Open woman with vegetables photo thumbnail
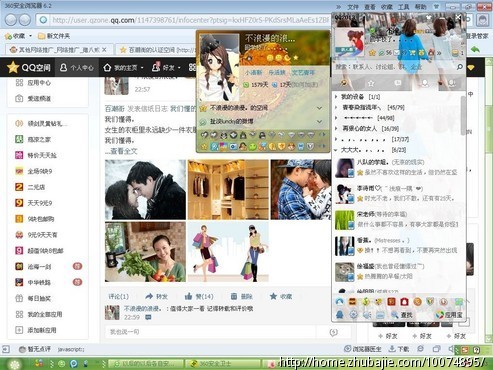The width and height of the screenshot is (493, 370). (145, 252)
